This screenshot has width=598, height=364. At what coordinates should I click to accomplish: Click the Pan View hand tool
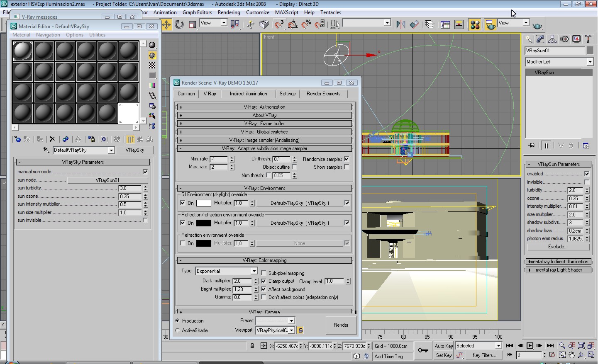point(572,355)
